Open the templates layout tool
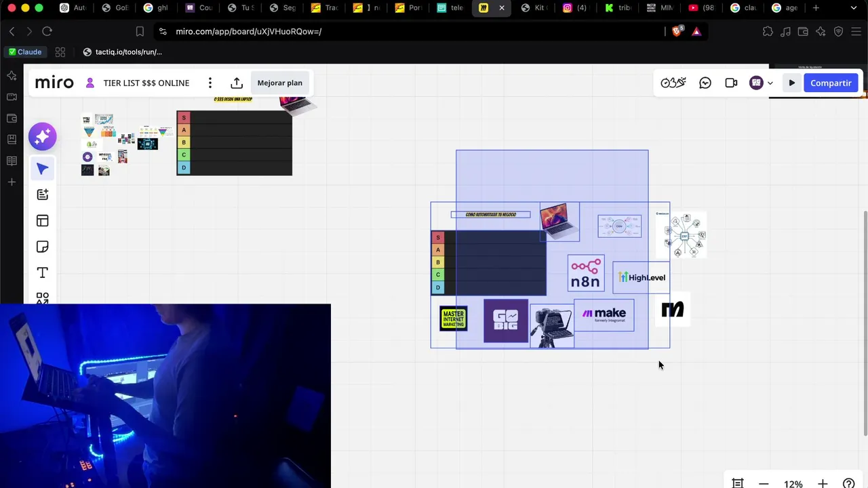The width and height of the screenshot is (868, 488). pos(42,221)
